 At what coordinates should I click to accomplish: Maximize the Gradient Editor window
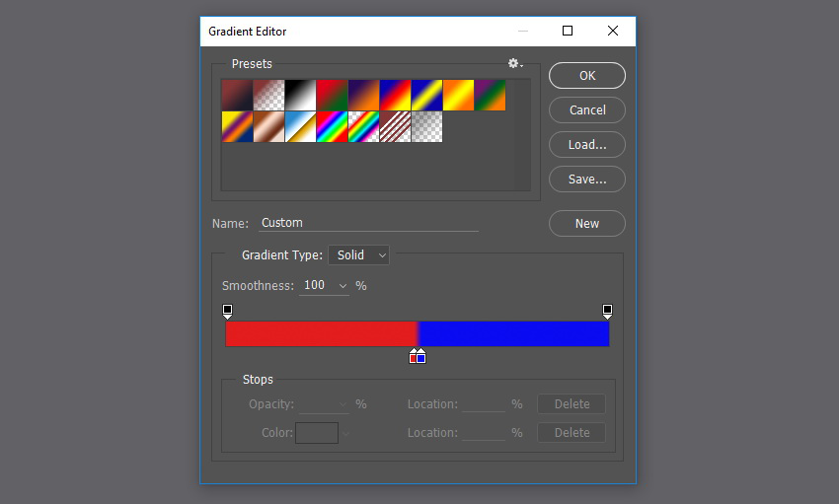(x=568, y=31)
